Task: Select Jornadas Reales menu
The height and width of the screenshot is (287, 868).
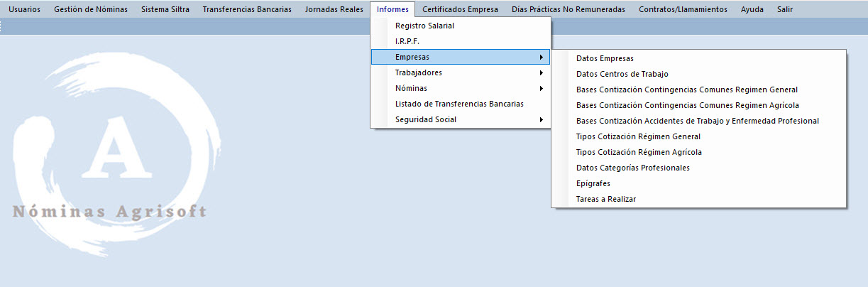Action: click(334, 9)
